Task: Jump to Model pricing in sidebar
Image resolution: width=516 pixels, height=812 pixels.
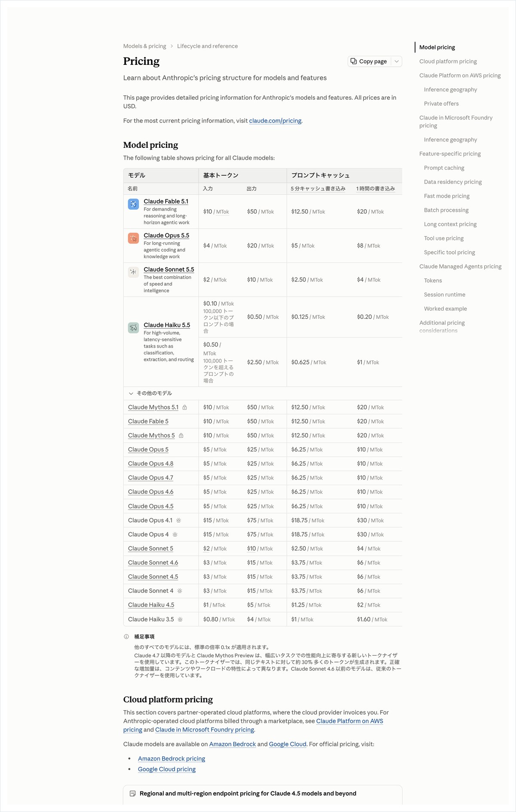Action: tap(437, 47)
